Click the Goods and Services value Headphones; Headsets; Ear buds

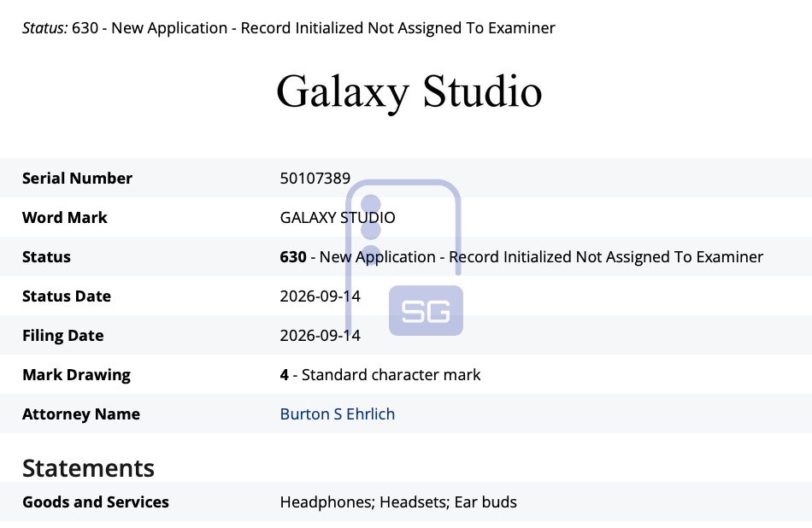(x=398, y=502)
